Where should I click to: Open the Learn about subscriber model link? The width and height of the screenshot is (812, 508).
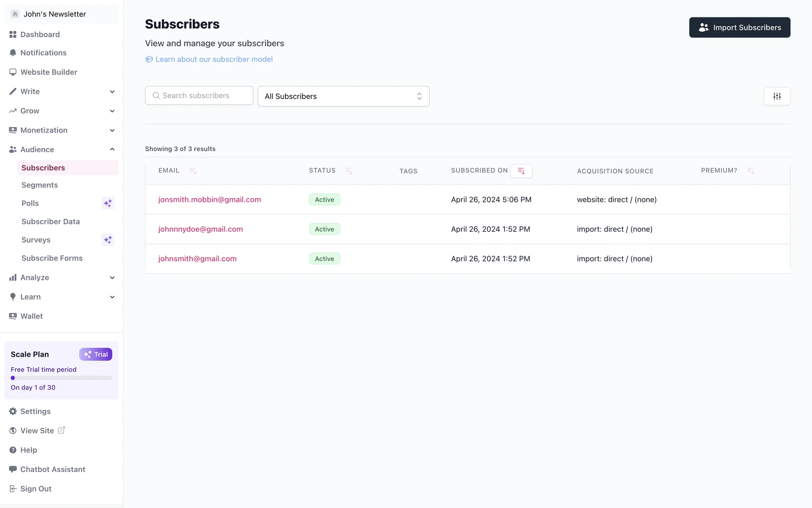point(214,59)
